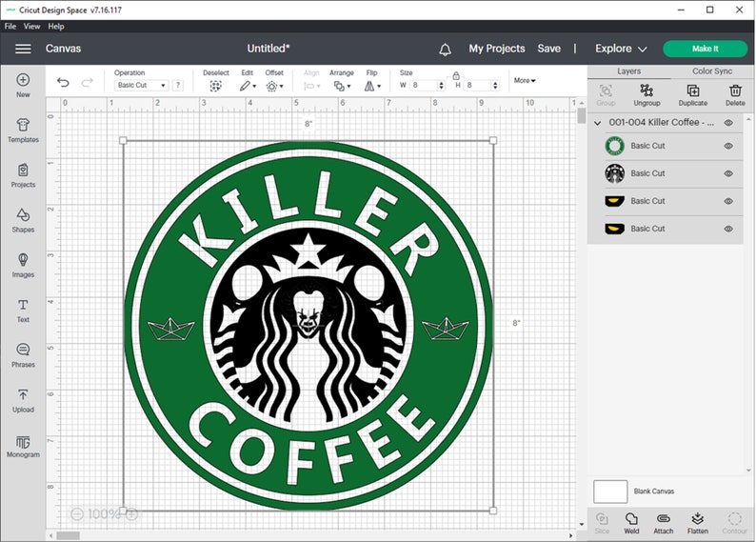
Task: Delete the selected layer group
Action: 735,94
